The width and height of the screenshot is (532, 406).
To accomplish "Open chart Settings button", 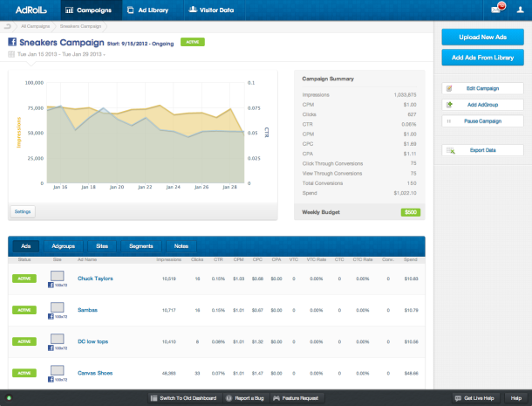I will (23, 211).
